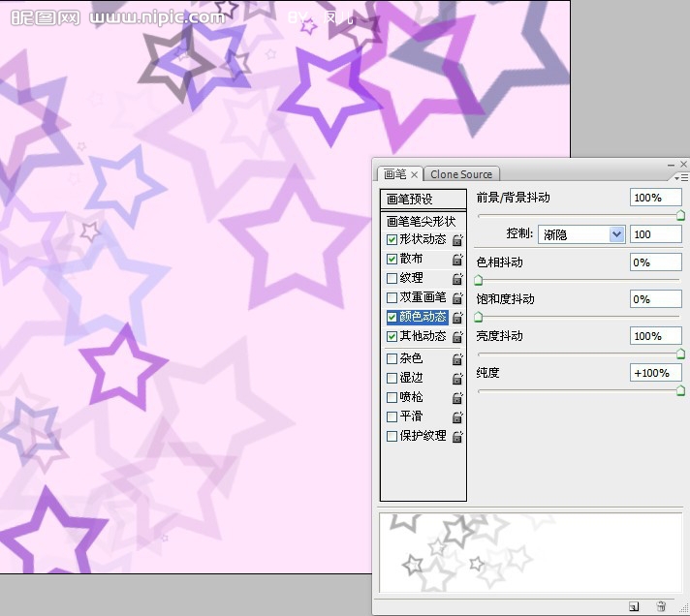Click the 色相抖动 0% field
This screenshot has width=690, height=616.
pos(656,262)
